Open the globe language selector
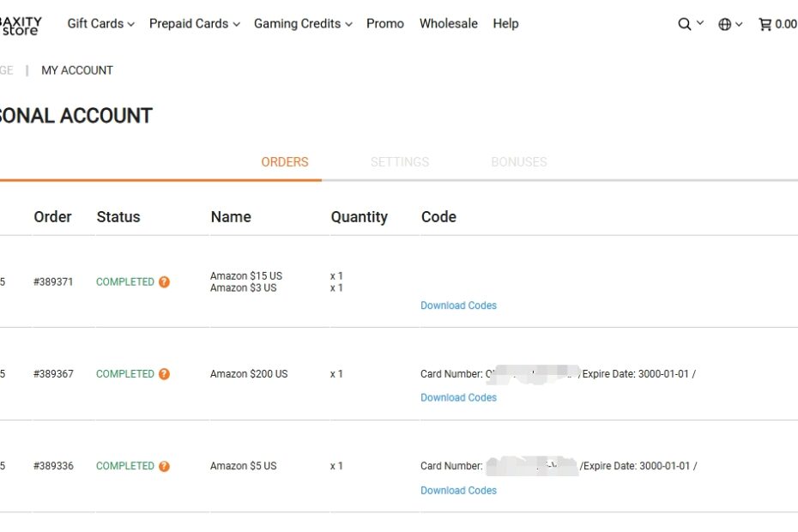798x532 pixels. pyautogui.click(x=725, y=24)
